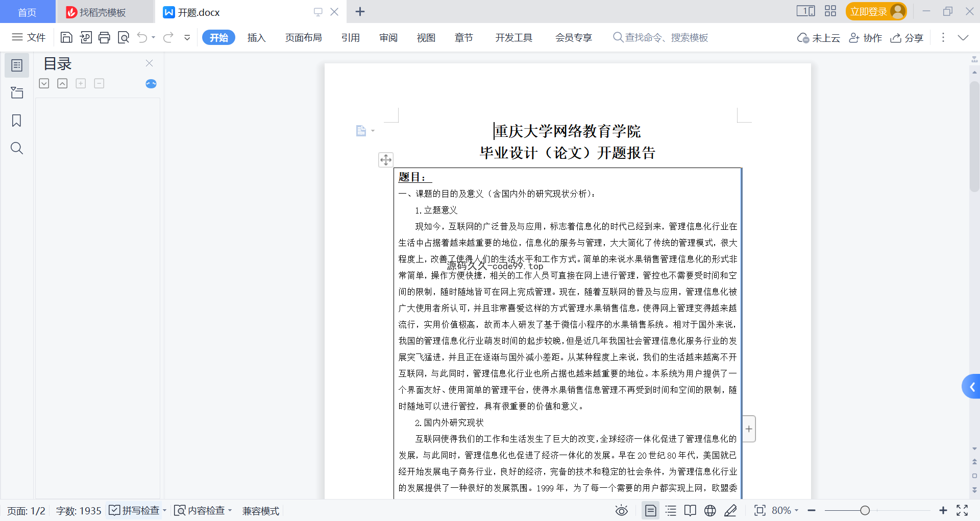
Task: Open Print Preview icon
Action: (x=123, y=37)
